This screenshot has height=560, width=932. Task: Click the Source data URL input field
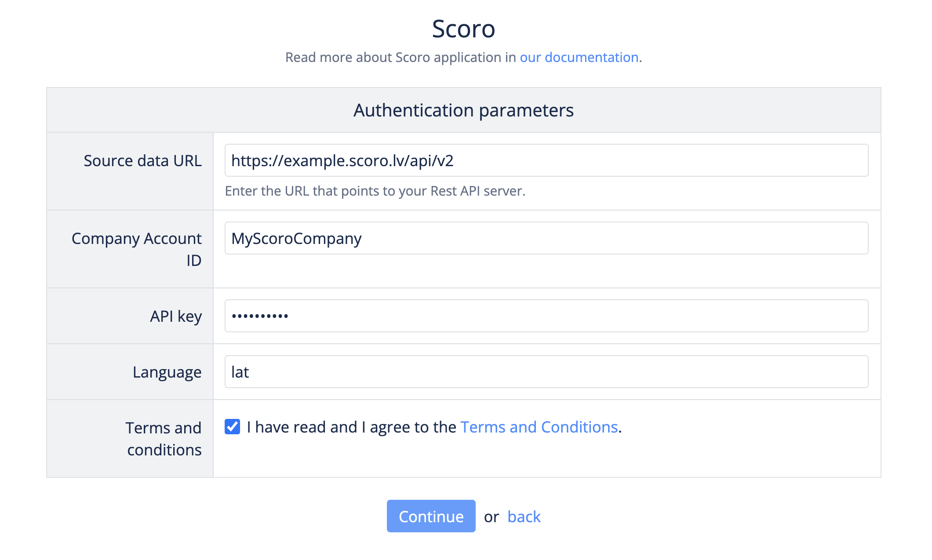[546, 160]
